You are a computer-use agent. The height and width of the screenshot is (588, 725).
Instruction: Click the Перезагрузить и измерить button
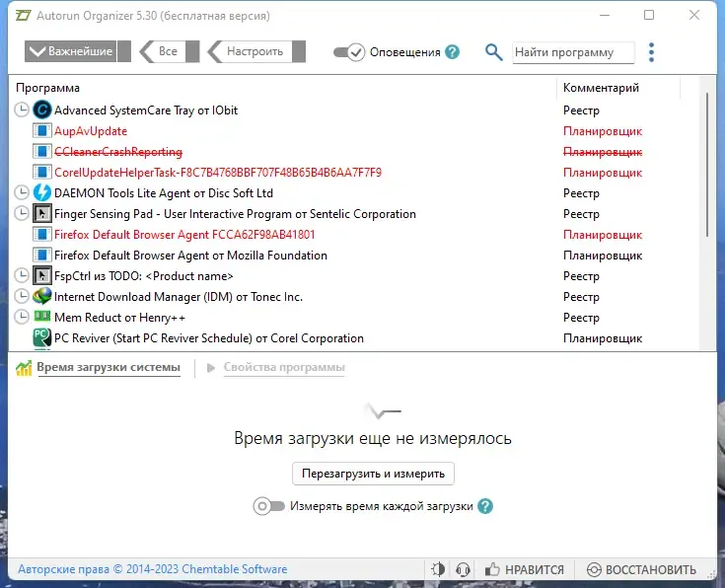click(373, 474)
